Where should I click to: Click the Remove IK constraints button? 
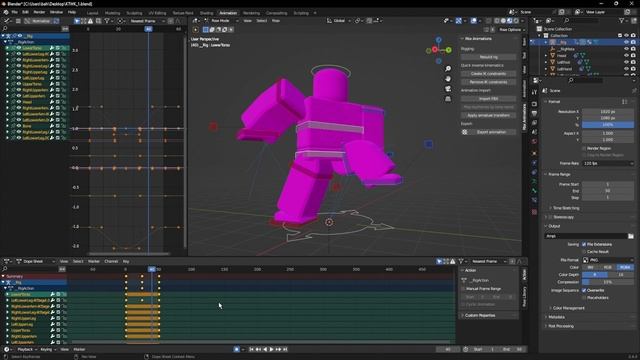click(489, 82)
